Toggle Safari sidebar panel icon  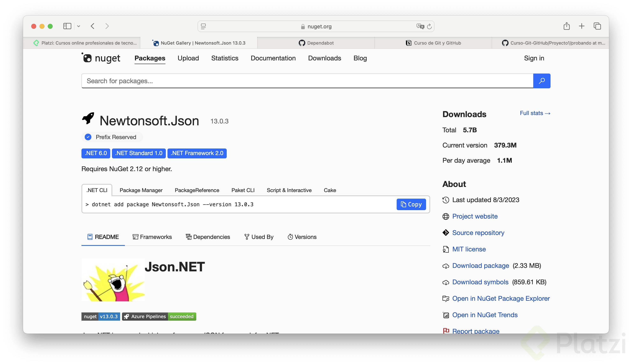point(67,26)
